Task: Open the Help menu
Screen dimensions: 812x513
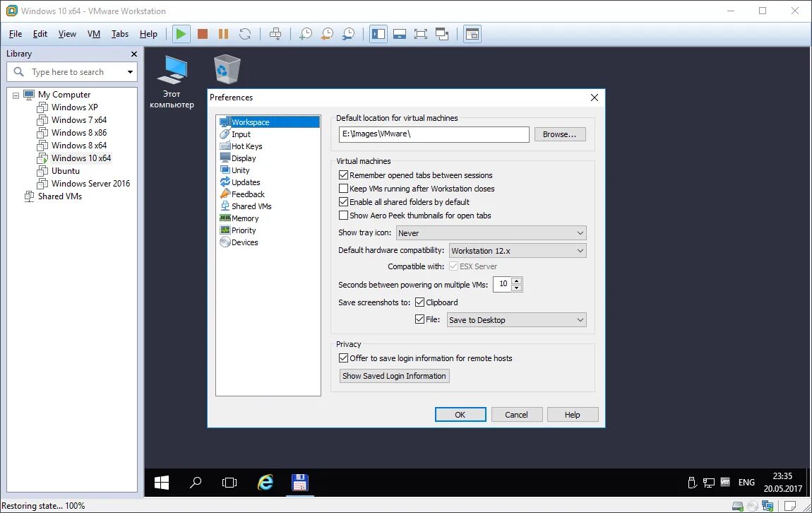Action: tap(148, 34)
